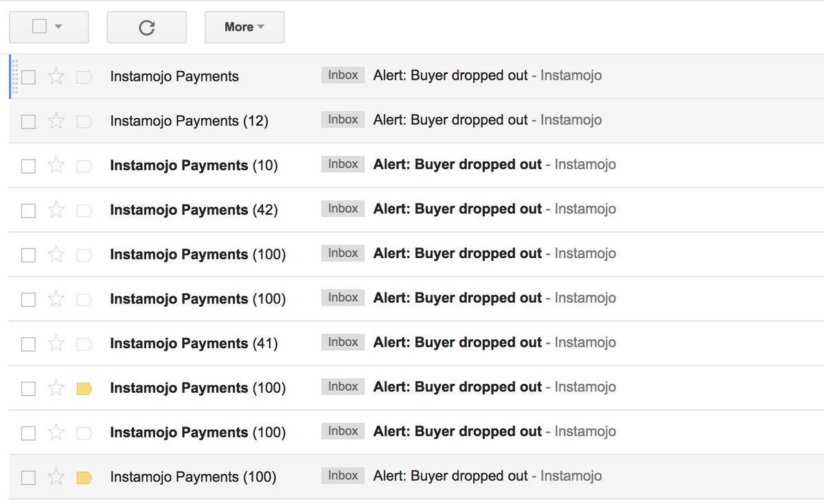Mark the Instamojo Payments (41) thread as important
The width and height of the screenshot is (824, 504).
84,344
